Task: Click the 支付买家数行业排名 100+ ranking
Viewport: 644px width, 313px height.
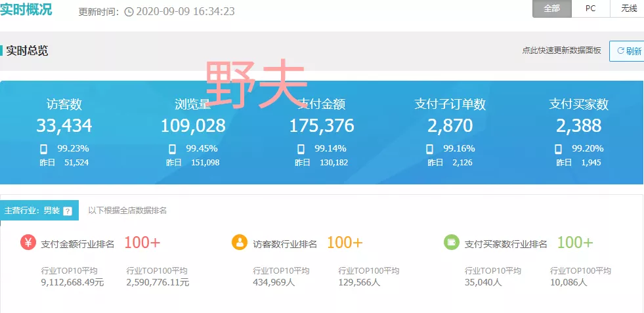Action: point(575,243)
